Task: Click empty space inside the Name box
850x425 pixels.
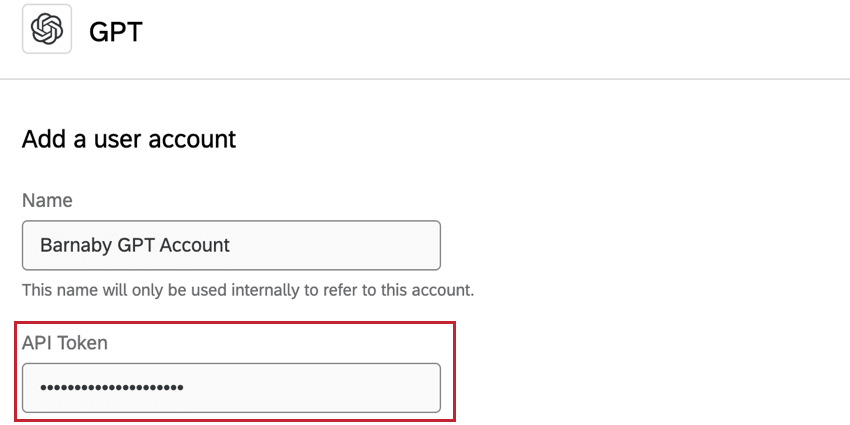Action: coord(340,245)
